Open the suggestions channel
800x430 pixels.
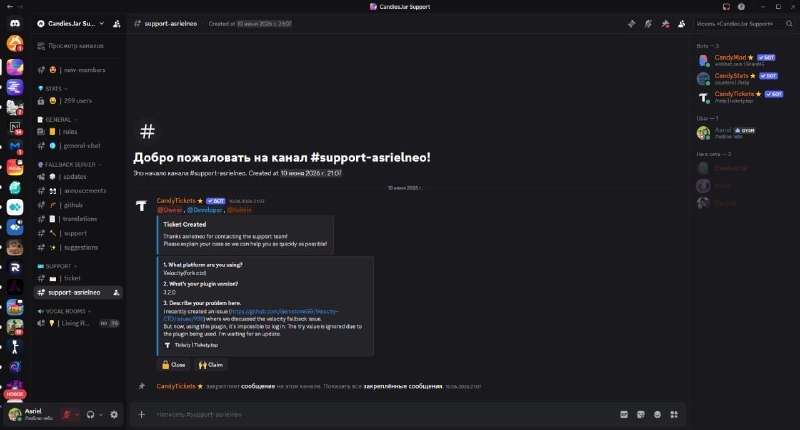coord(78,247)
